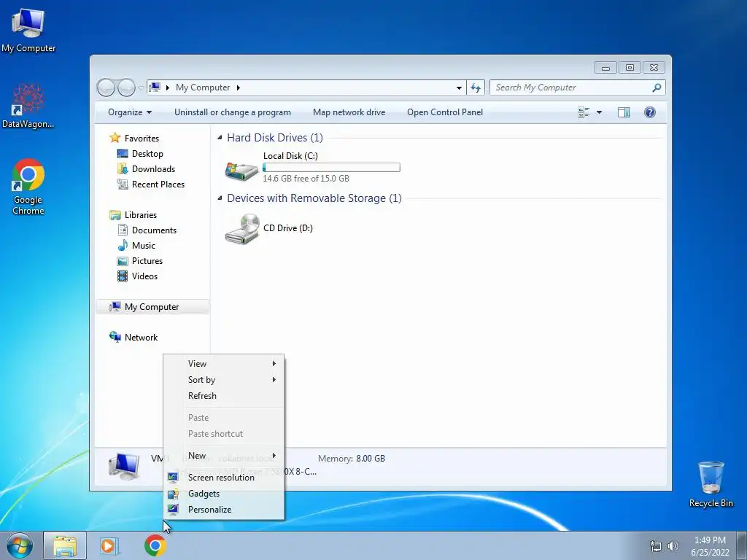
Task: Toggle the preview pane button
Action: (623, 112)
